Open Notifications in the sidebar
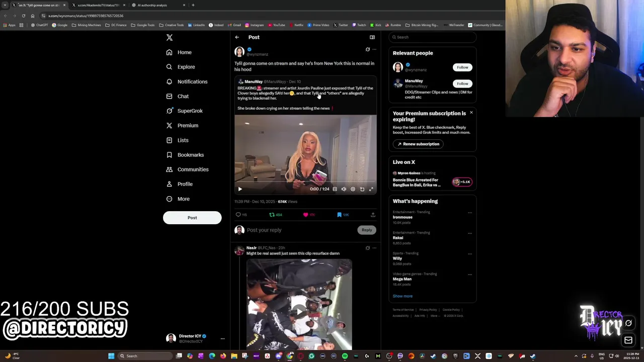This screenshot has width=644, height=362. pos(187,81)
